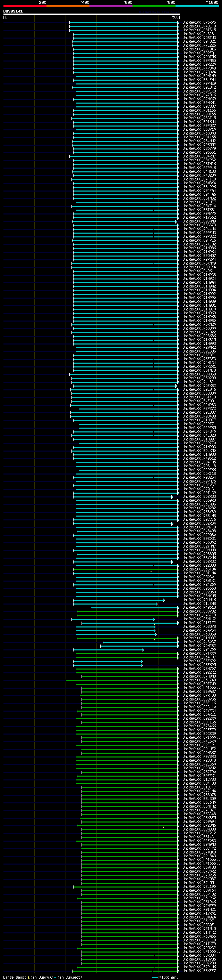The width and height of the screenshot is (222, 980).
Task: Click the red ~20% identity legend segment
Action: point(25,6)
